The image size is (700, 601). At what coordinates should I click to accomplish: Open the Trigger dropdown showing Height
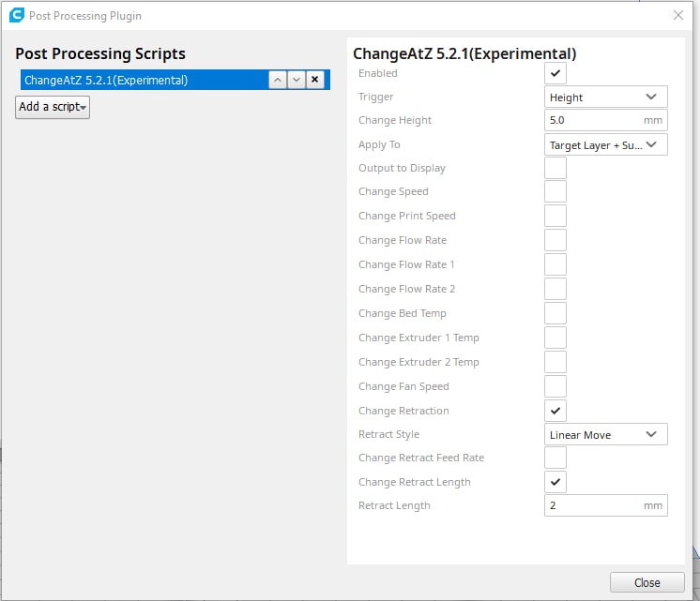point(605,97)
